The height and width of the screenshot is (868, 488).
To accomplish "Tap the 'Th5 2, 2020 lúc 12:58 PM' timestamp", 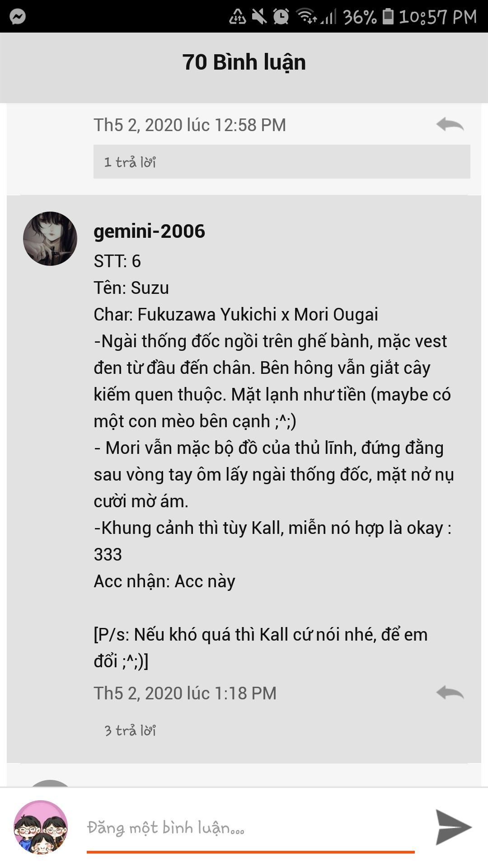I will [190, 125].
